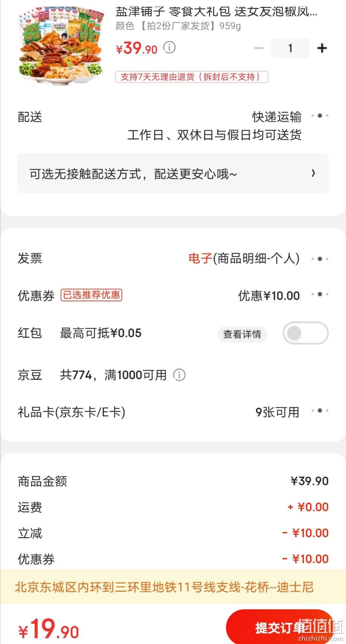Open the 配送 delivery options dots icon

320,116
